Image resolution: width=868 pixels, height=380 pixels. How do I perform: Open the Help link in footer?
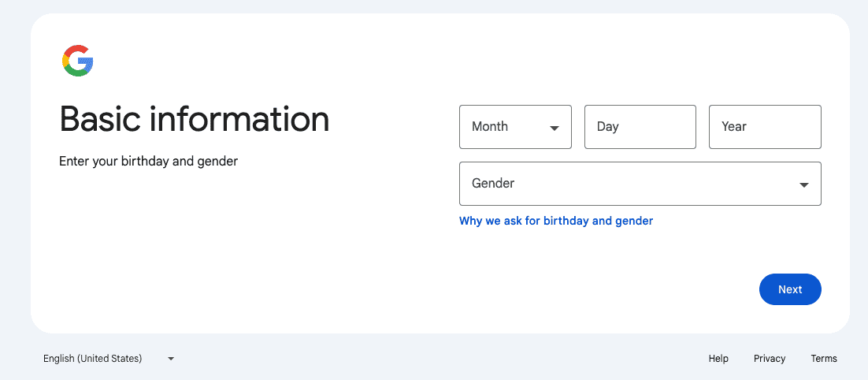[x=718, y=359]
